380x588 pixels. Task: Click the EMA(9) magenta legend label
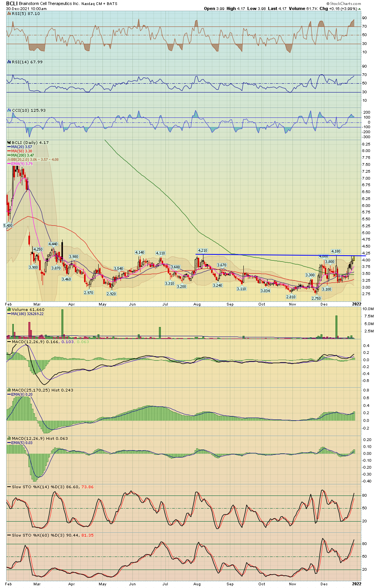22,164
